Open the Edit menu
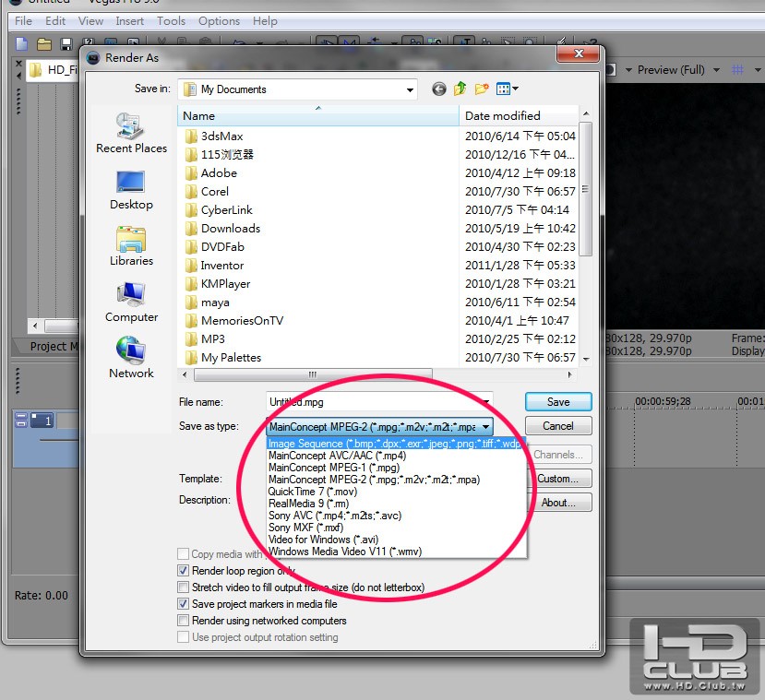Screen dimensions: 765x700 tap(55, 21)
